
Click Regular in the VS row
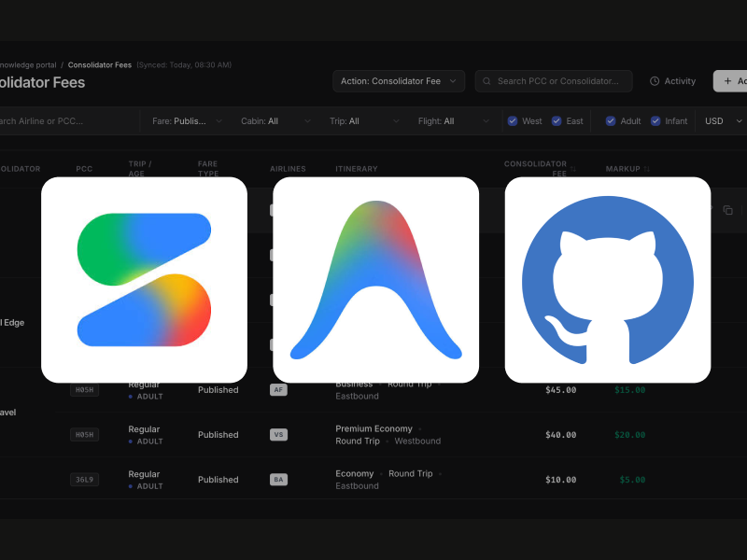coord(144,429)
